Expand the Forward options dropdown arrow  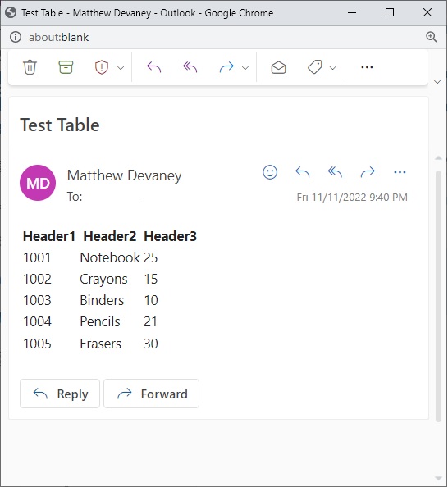(x=245, y=68)
